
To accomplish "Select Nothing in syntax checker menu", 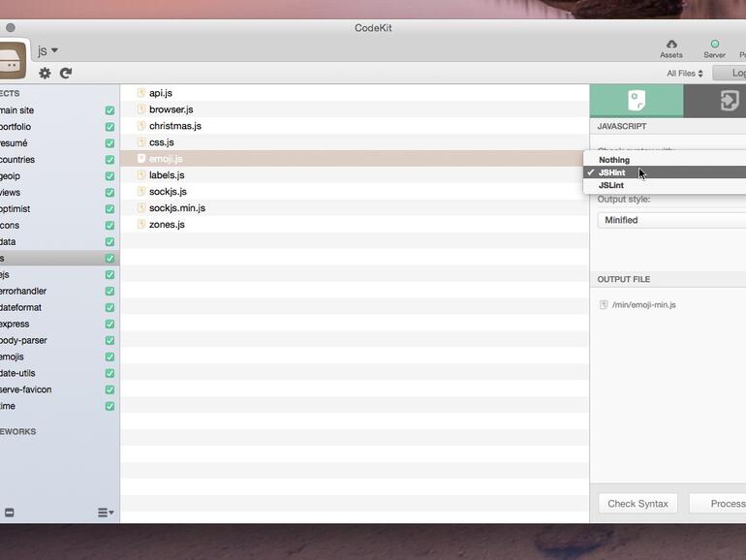I will pyautogui.click(x=665, y=160).
